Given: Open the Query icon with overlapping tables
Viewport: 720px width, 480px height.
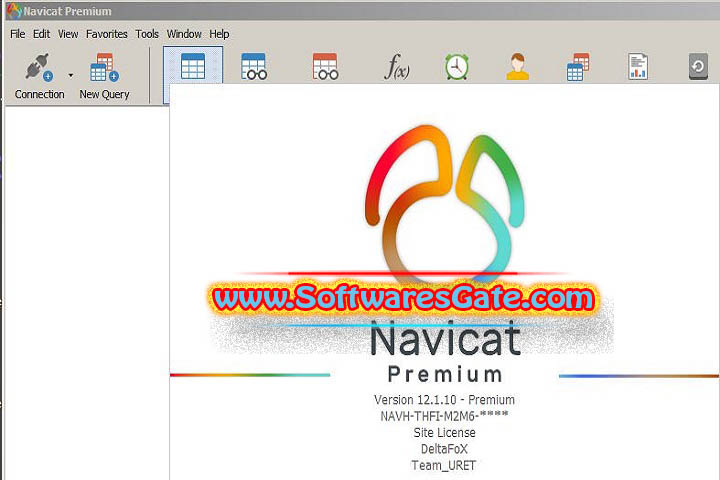Looking at the screenshot, I should (x=578, y=67).
